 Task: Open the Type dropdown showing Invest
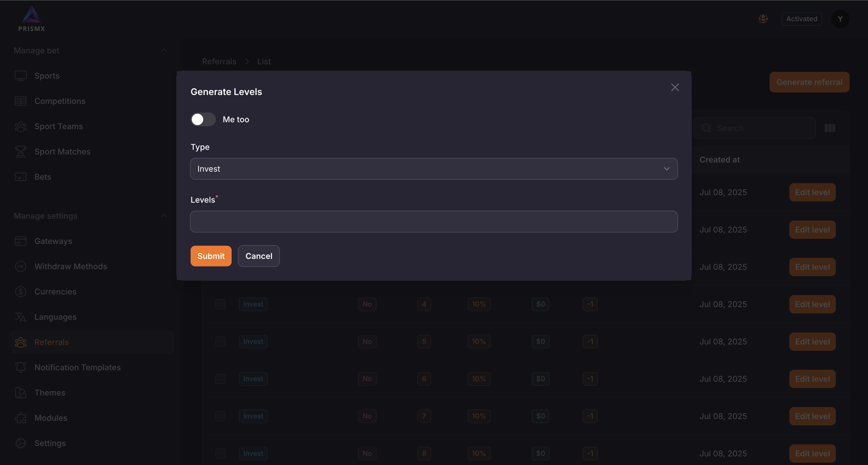point(434,169)
